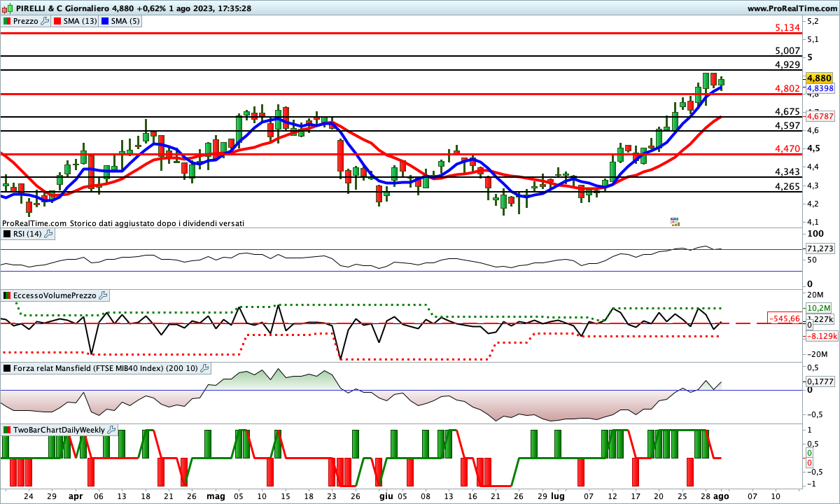Click the 4,929 price level label

tap(787, 64)
